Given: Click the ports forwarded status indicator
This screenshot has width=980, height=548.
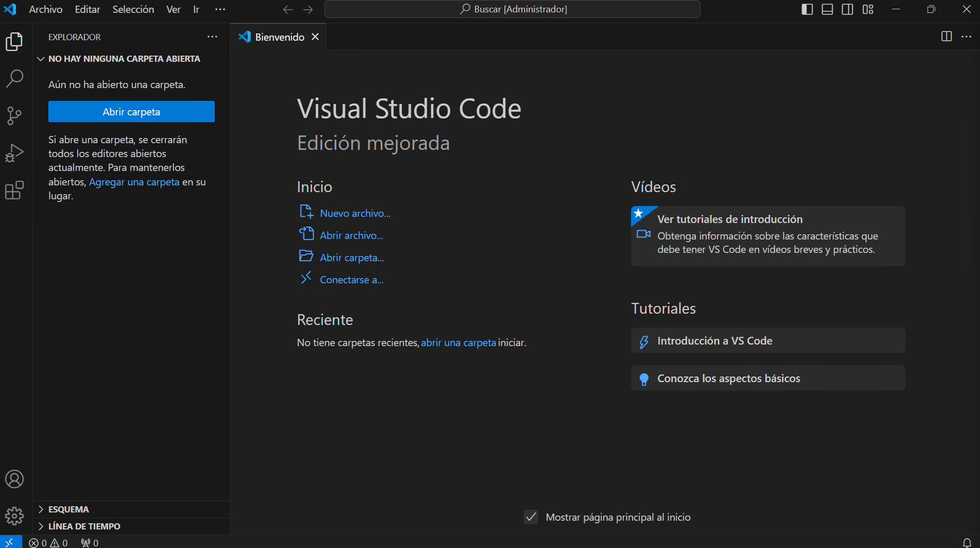Looking at the screenshot, I should click(90, 543).
